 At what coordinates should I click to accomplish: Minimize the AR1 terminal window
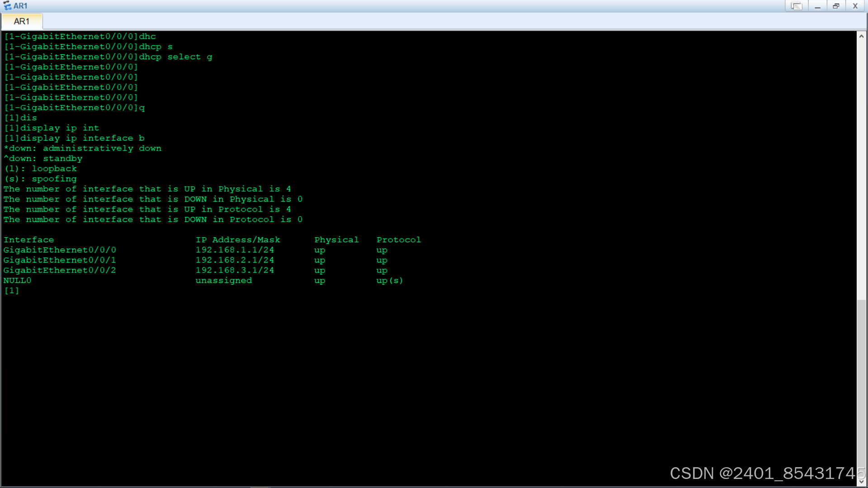[817, 6]
